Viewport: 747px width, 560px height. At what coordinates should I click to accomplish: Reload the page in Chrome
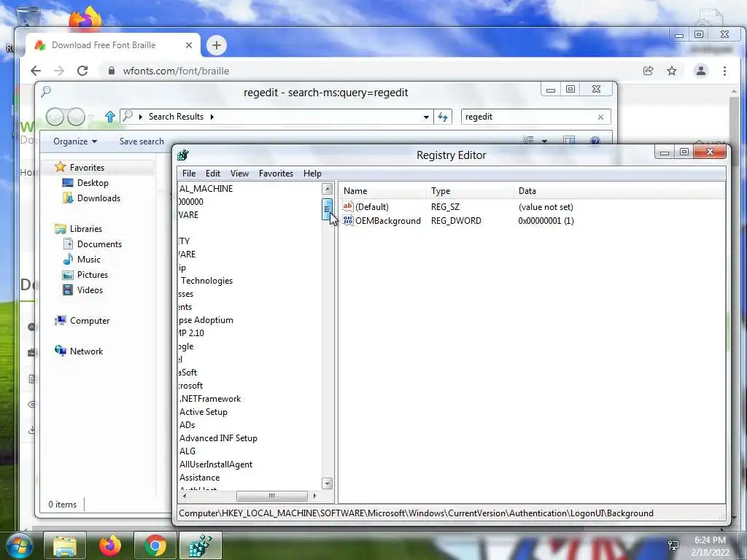82,71
